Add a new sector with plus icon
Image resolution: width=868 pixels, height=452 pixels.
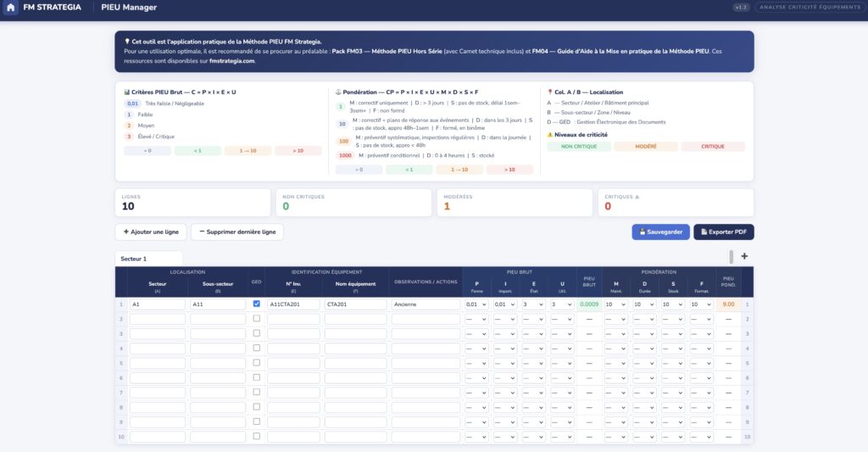click(744, 256)
